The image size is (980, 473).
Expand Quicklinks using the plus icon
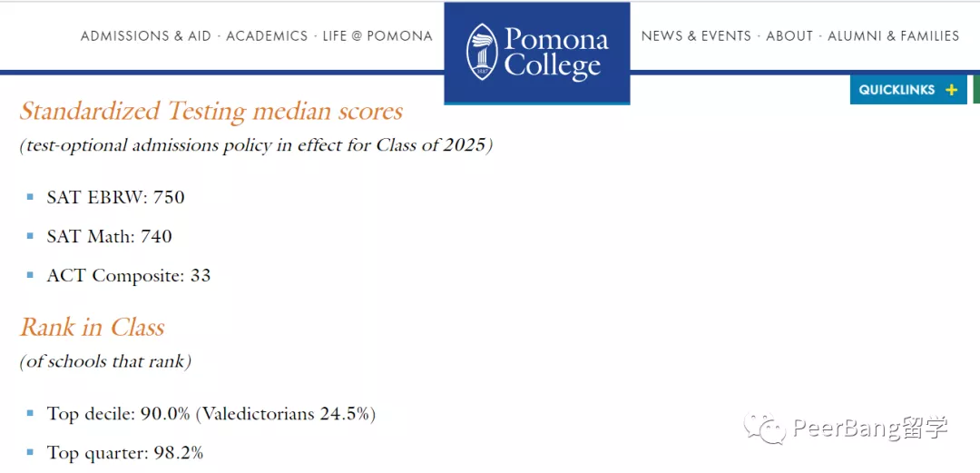pos(951,90)
